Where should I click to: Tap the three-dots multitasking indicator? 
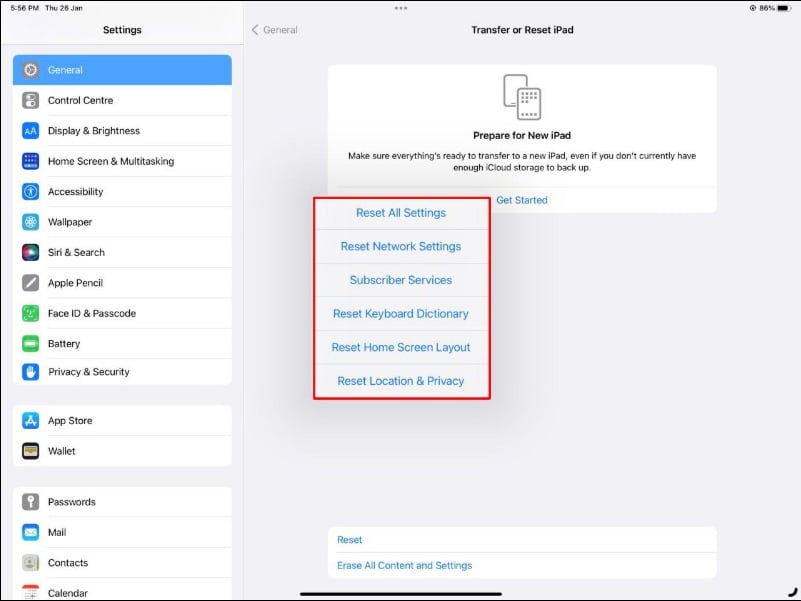401,8
